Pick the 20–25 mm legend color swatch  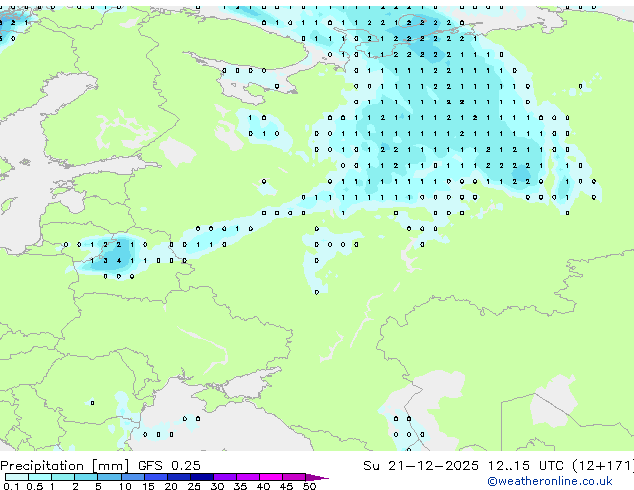tap(179, 477)
